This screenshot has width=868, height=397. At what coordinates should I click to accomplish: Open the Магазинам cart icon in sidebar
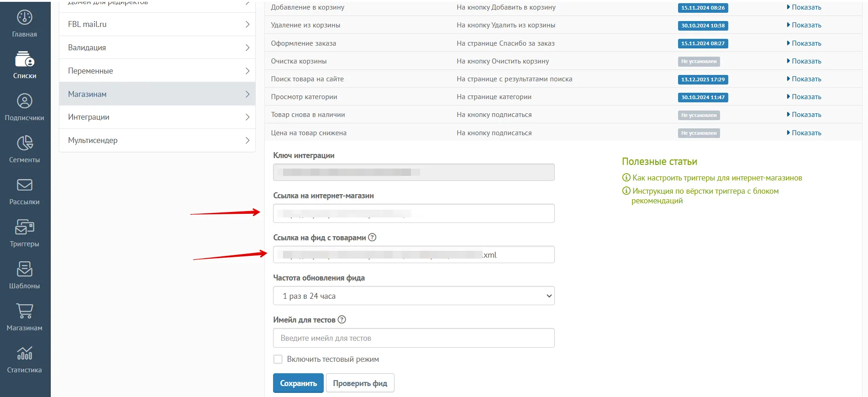coord(25,311)
